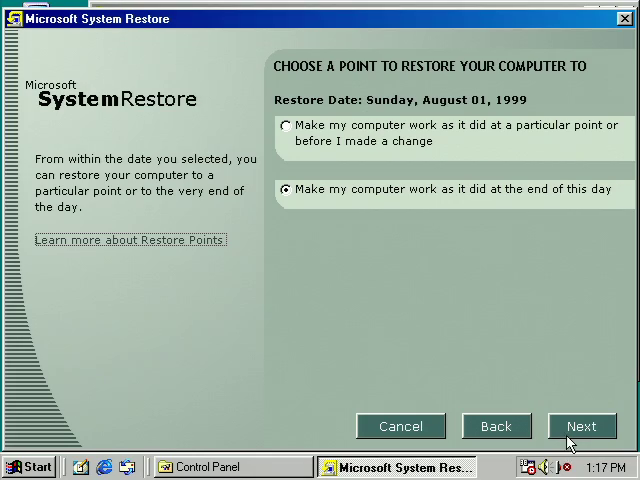Go Back to the previous step
Viewport: 640px width, 480px height.
496,426
